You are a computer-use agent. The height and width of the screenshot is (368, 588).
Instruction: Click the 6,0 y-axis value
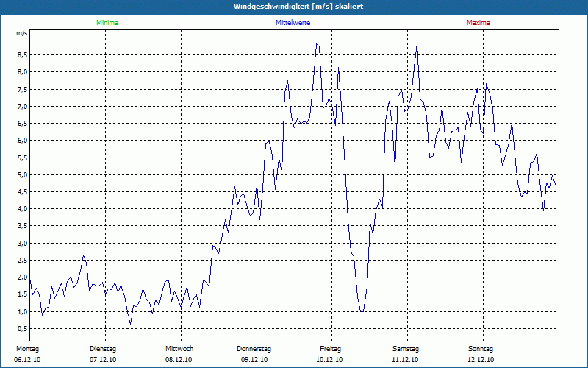click(x=22, y=141)
